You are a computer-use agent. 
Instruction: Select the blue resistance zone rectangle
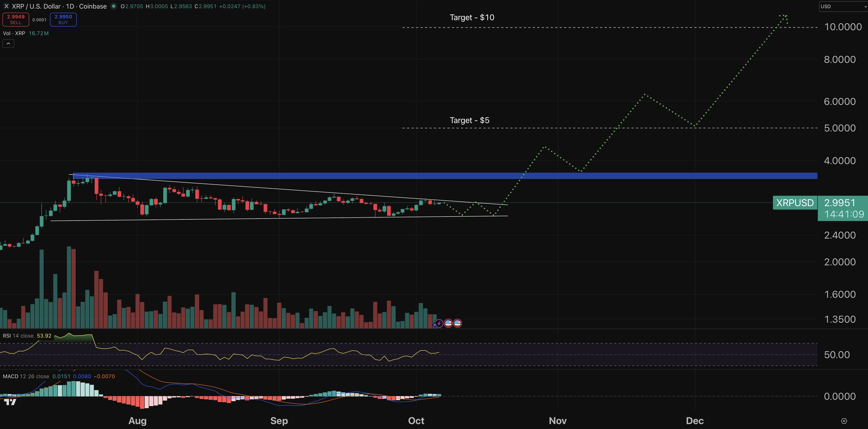click(x=640, y=176)
